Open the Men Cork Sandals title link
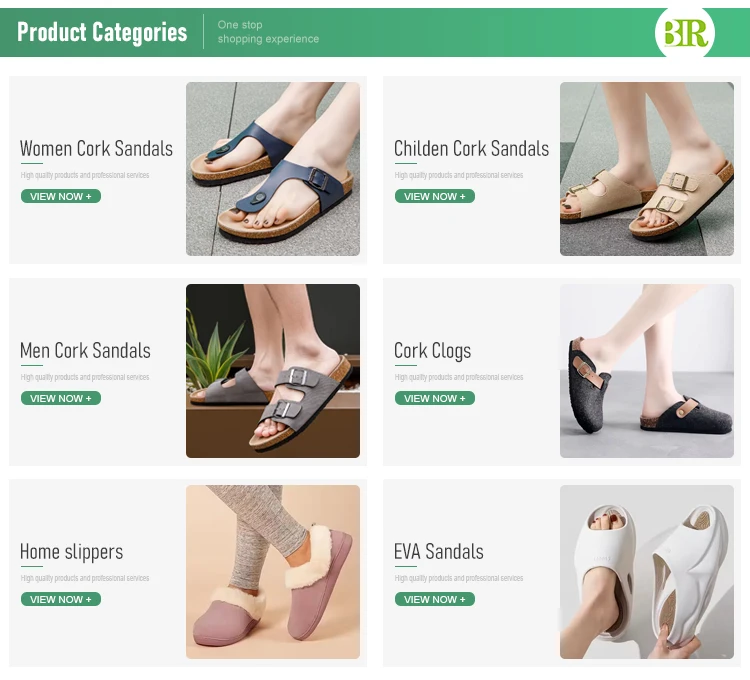The width and height of the screenshot is (750, 680). 85,351
